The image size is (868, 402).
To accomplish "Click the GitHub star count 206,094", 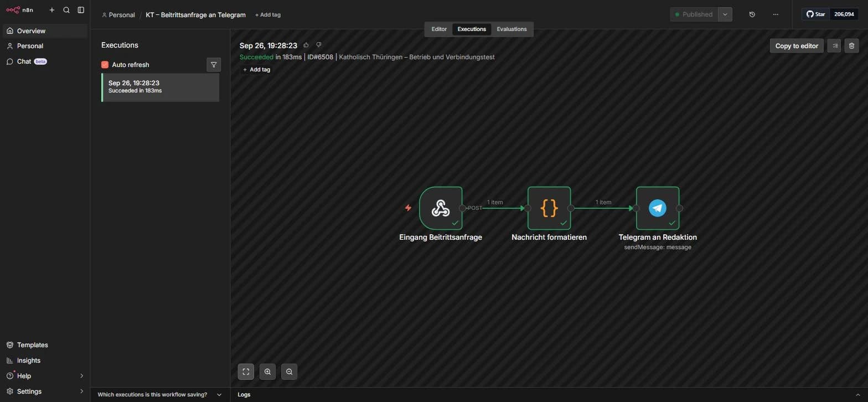I will pos(844,14).
